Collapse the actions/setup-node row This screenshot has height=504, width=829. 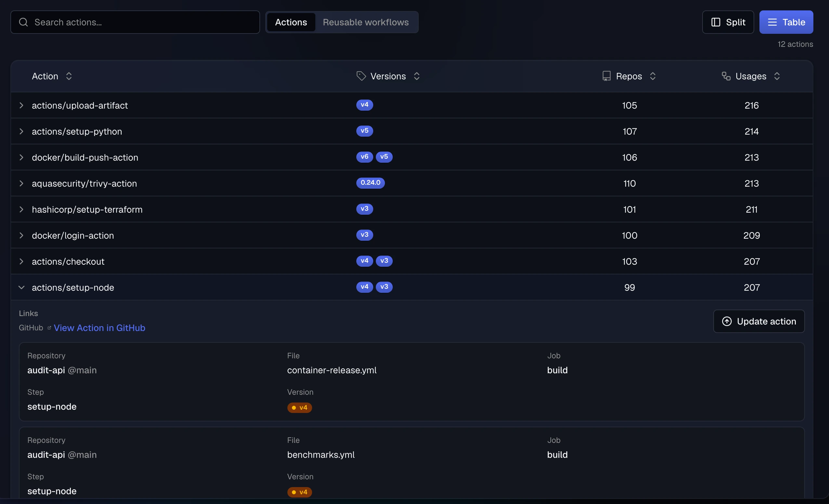tap(21, 287)
